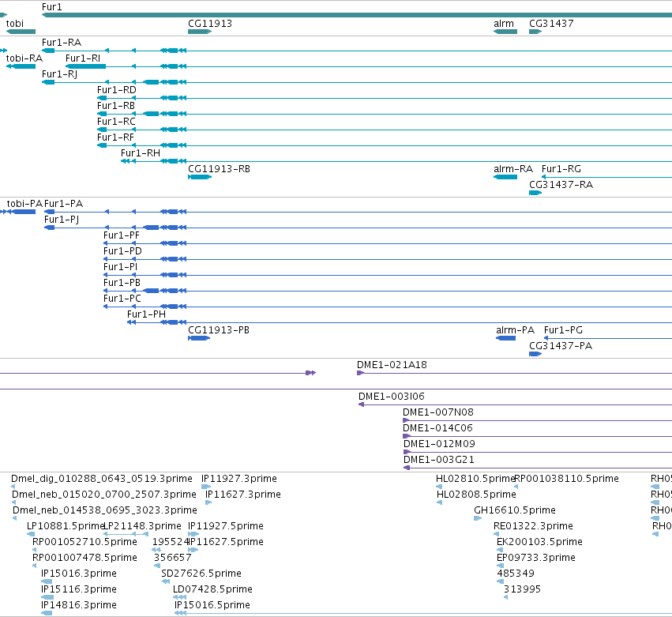Select Dmel_neb_014538_0695_3023.3prime EST label
This screenshot has height=617, width=672.
[x=105, y=510]
